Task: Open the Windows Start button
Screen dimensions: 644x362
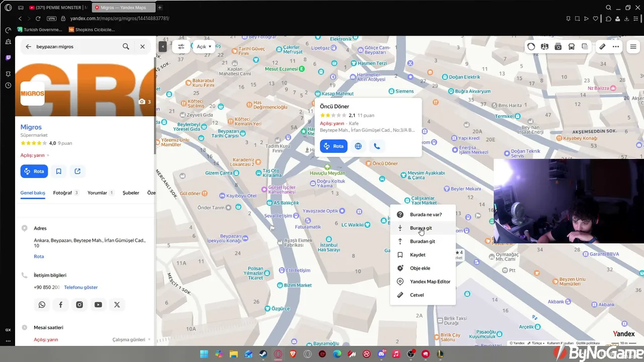Action: [x=204, y=354]
